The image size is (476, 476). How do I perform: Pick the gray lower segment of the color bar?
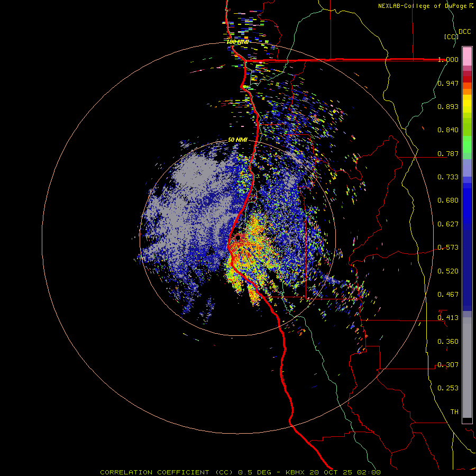pos(467,368)
